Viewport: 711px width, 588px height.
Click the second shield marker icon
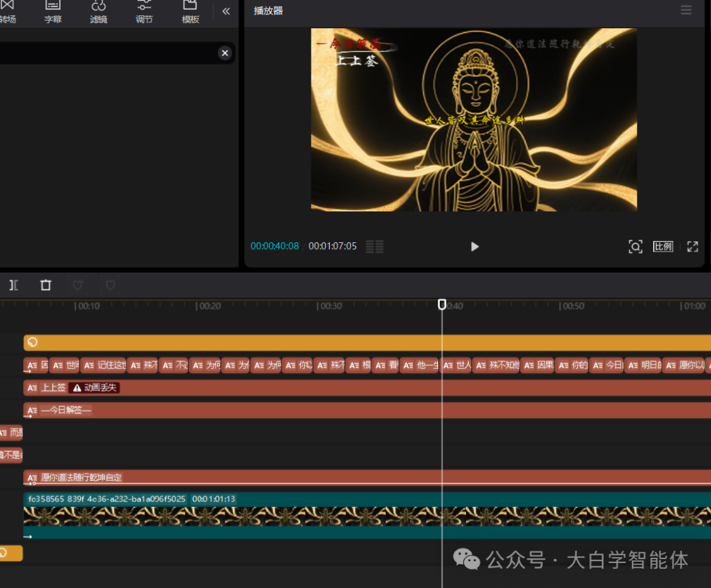[x=110, y=285]
